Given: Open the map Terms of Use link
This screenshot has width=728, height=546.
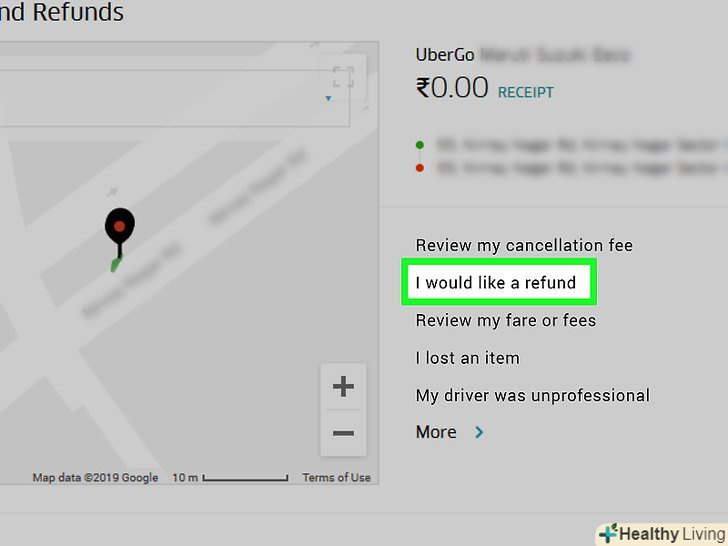Looking at the screenshot, I should (x=337, y=477).
